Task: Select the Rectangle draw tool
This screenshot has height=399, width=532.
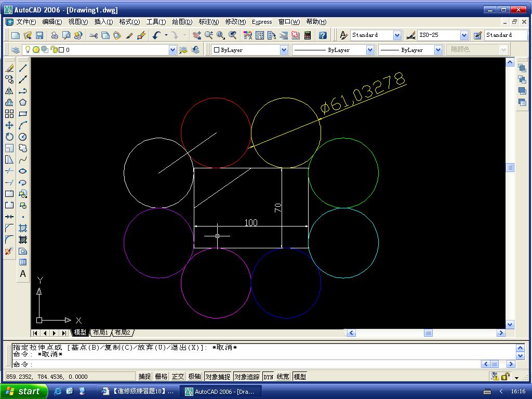Action: click(23, 114)
